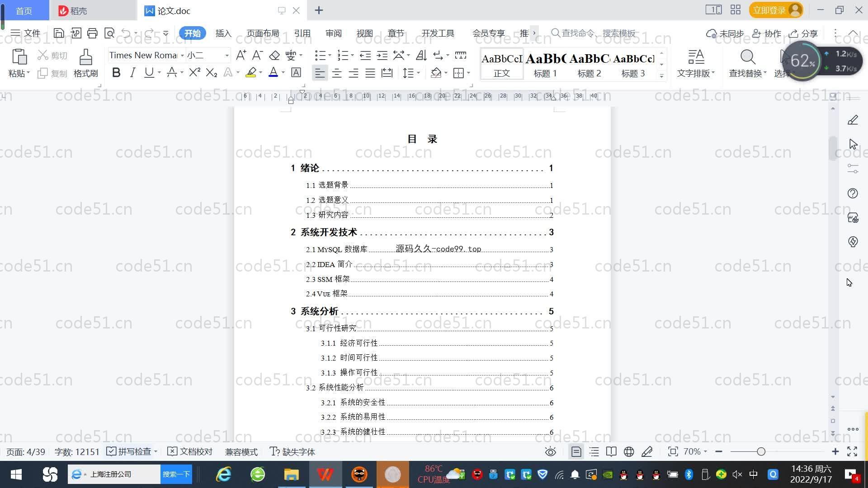Toggle full screen icon in status bar

[852, 451]
